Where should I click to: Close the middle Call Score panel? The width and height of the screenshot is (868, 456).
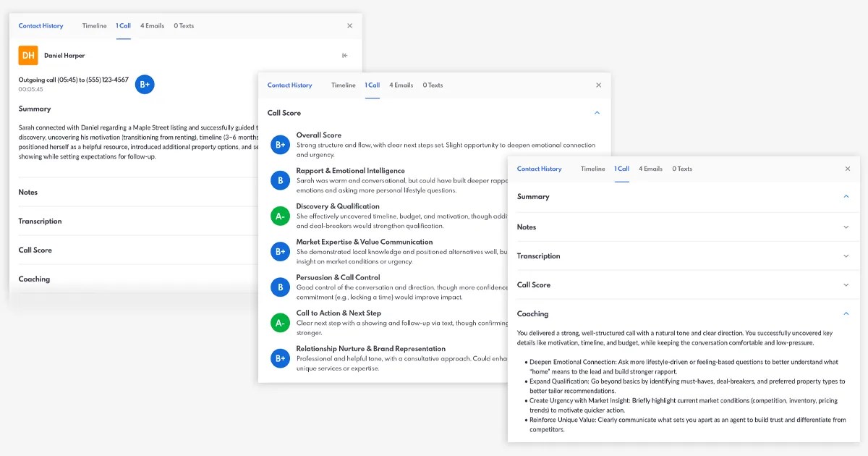(x=598, y=85)
